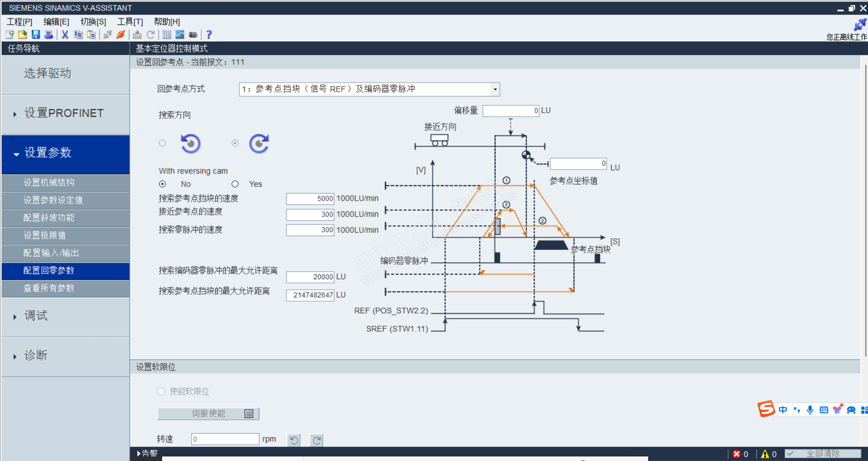Click the grey go-offline plug icon
This screenshot has height=461, width=868.
coord(108,35)
